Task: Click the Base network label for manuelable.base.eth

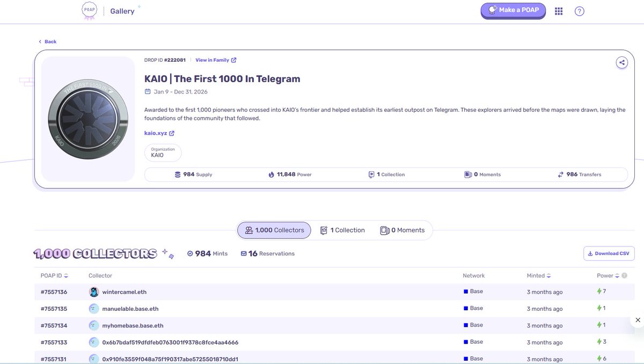Action: 473,308
